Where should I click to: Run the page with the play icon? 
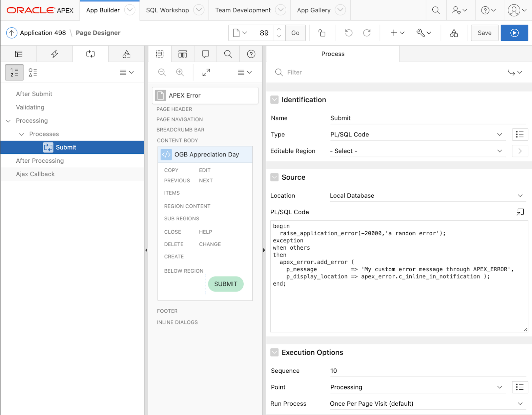pos(514,33)
